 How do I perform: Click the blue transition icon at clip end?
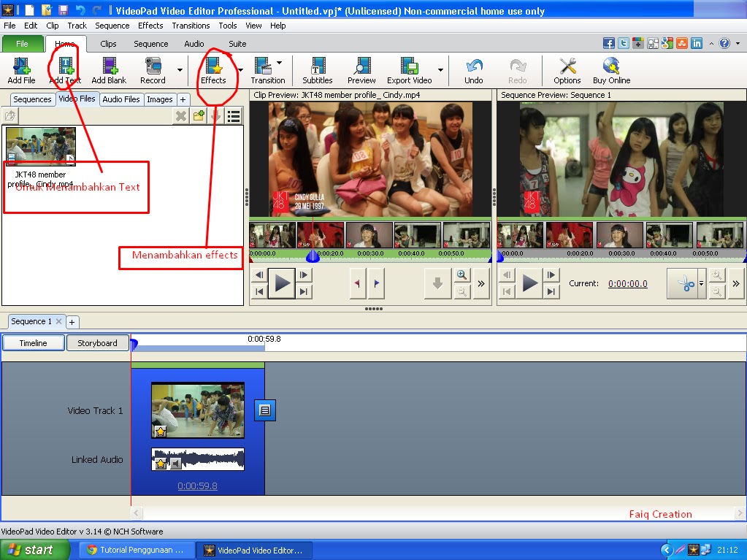tap(265, 410)
